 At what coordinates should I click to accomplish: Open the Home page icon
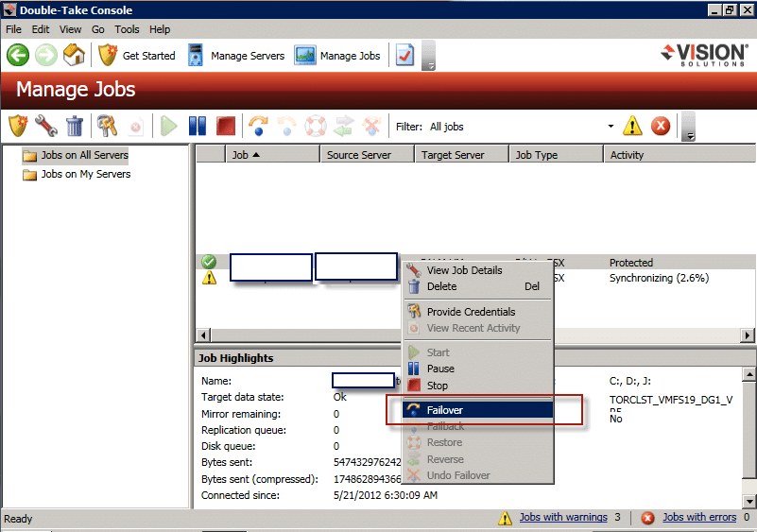74,55
